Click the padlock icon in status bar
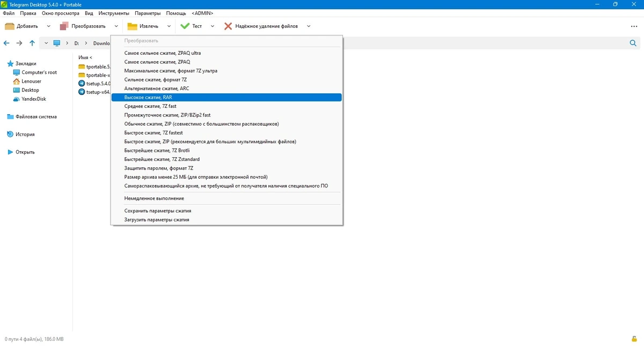The height and width of the screenshot is (346, 644). coord(635,339)
